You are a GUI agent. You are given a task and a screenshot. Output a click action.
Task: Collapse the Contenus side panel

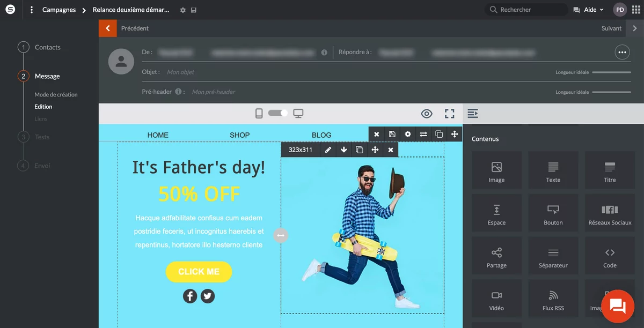click(x=473, y=114)
